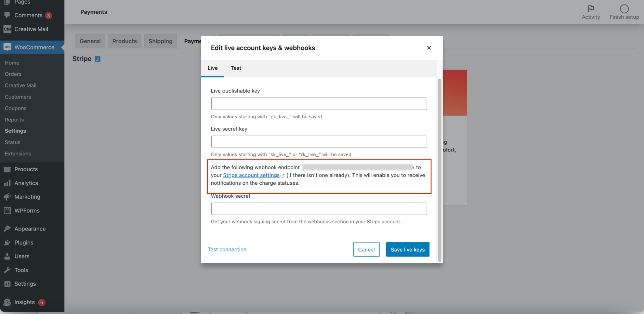644x314 pixels.
Task: Click inside the Live secret key field
Action: (318, 142)
